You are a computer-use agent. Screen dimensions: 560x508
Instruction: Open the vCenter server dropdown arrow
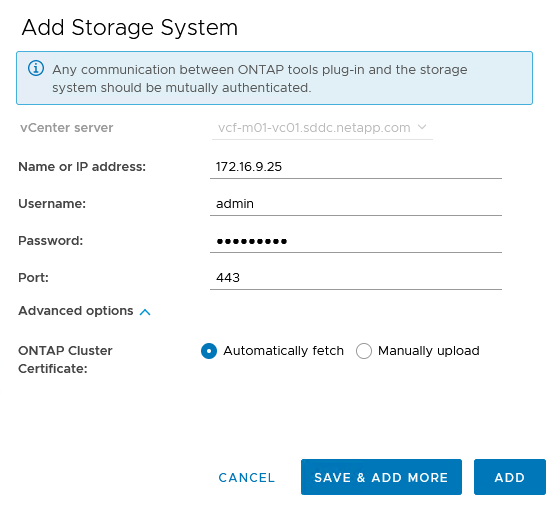pyautogui.click(x=422, y=127)
